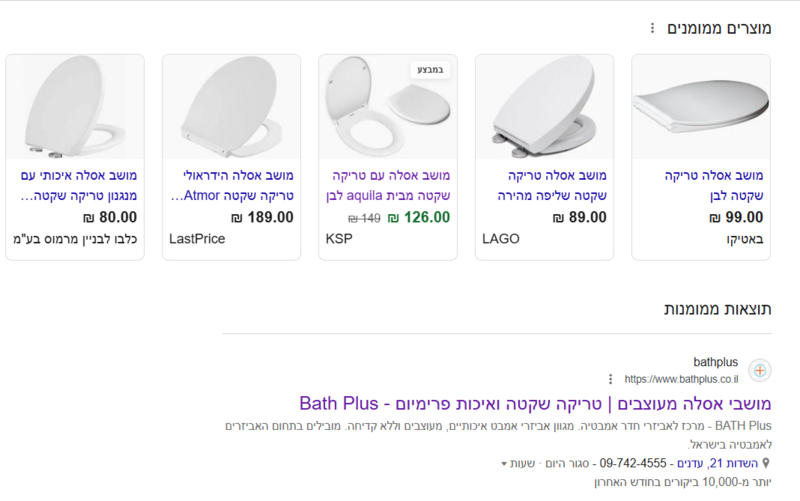This screenshot has height=501, width=800.
Task: Open the השדות 21, עדנים address link
Action: tap(717, 463)
